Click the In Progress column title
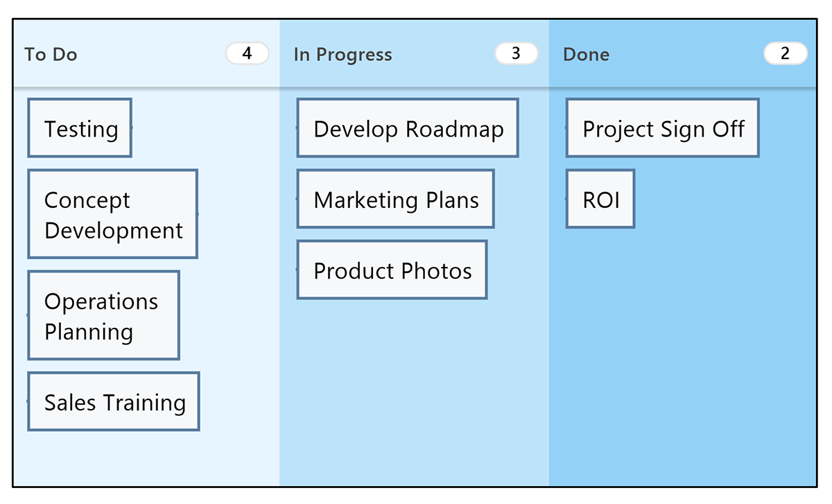 343,55
